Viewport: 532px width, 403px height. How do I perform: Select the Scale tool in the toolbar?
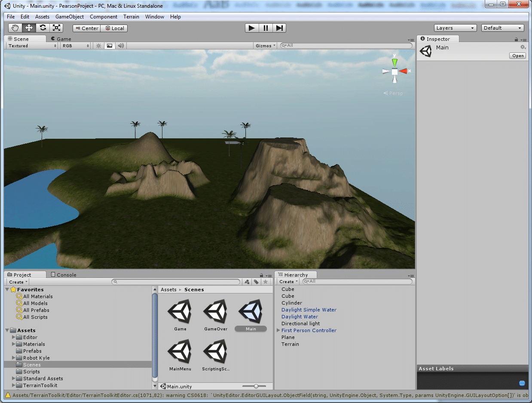click(x=56, y=28)
